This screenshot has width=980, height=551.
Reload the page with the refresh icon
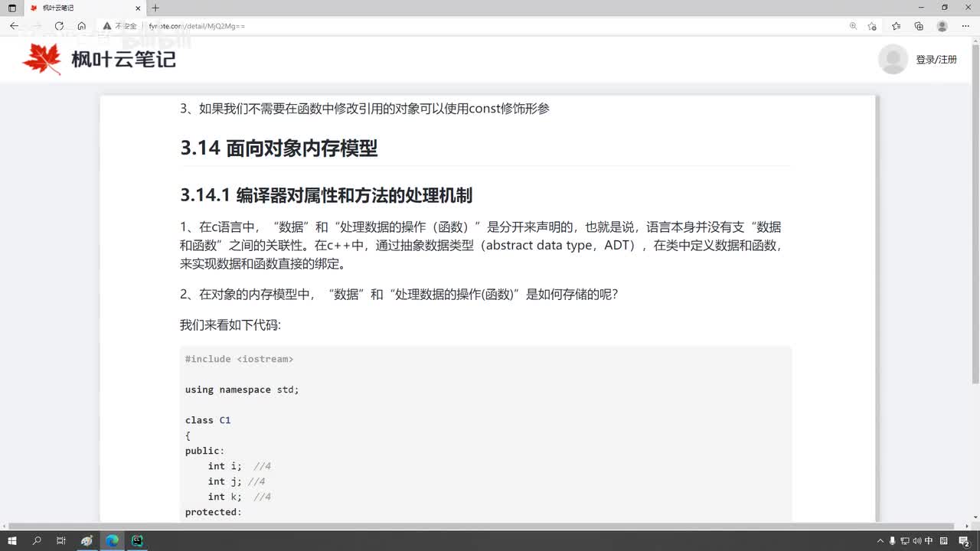(59, 26)
